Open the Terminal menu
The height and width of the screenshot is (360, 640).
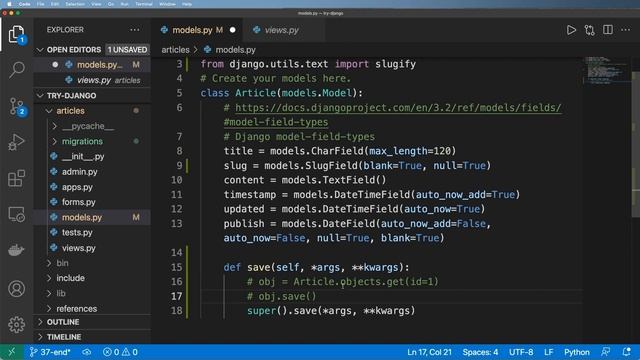[x=144, y=4]
